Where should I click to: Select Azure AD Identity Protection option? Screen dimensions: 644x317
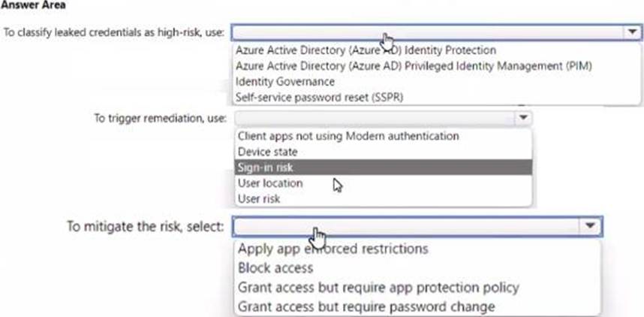pos(366,50)
